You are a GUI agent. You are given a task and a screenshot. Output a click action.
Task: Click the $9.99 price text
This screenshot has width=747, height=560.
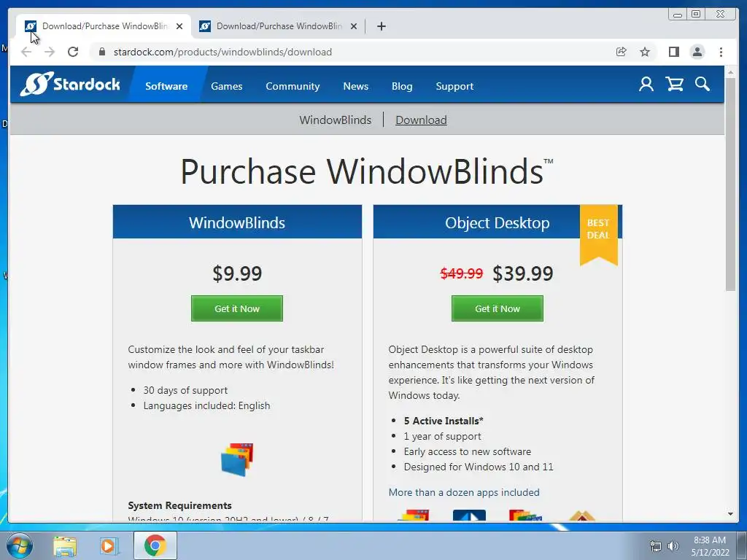(x=237, y=273)
